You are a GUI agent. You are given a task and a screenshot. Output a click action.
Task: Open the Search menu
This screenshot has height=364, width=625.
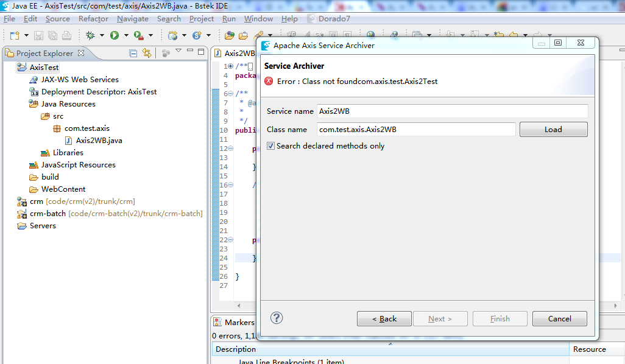coord(169,19)
